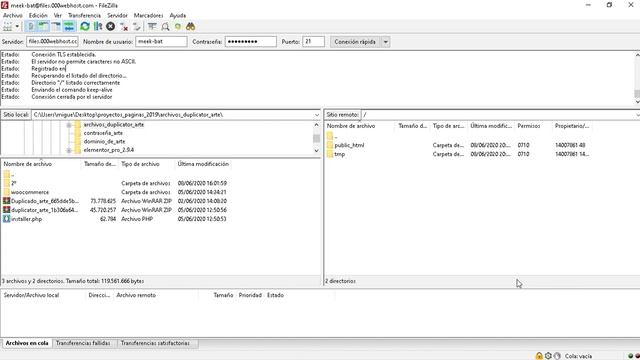Viewport: 640px width, 360px height.
Task: Open the Sitio local path dropdown
Action: (x=317, y=115)
